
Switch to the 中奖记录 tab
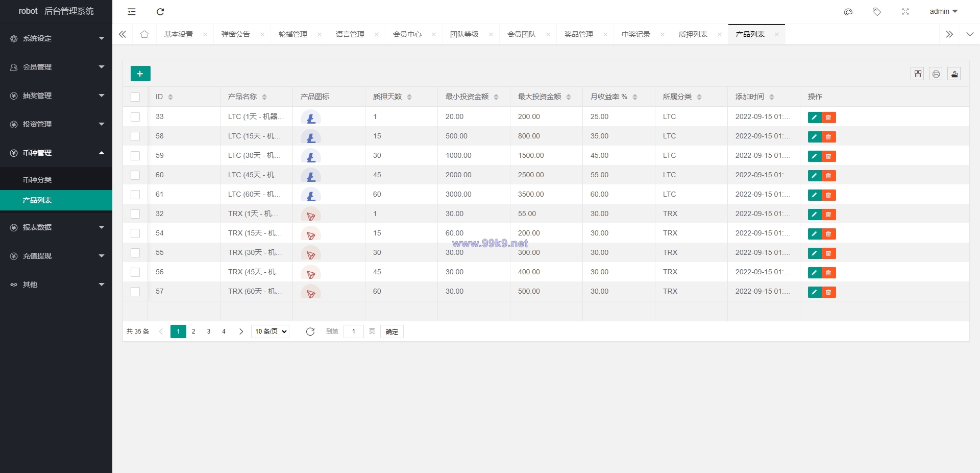pyautogui.click(x=636, y=34)
